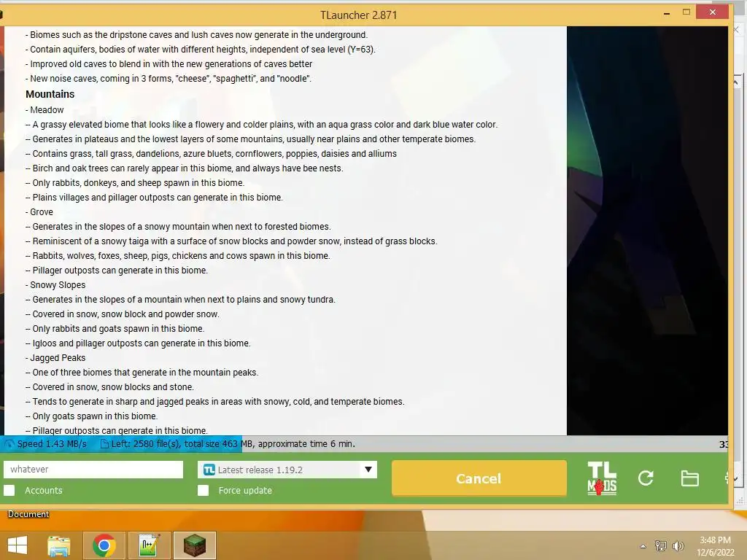Click the 'Document' label above taskbar

(x=28, y=514)
